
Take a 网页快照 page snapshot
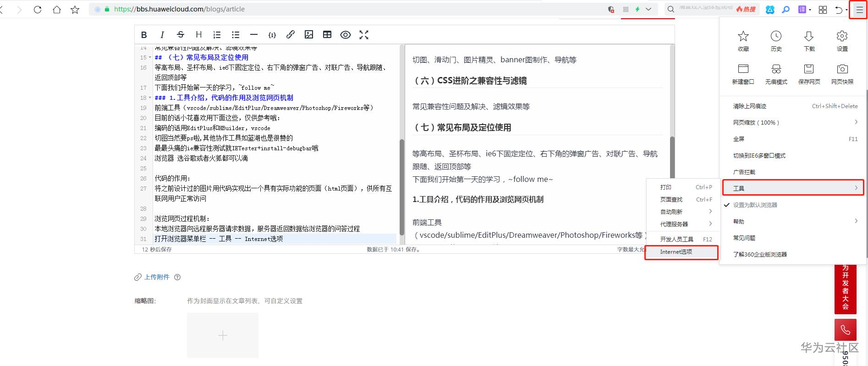tap(842, 74)
